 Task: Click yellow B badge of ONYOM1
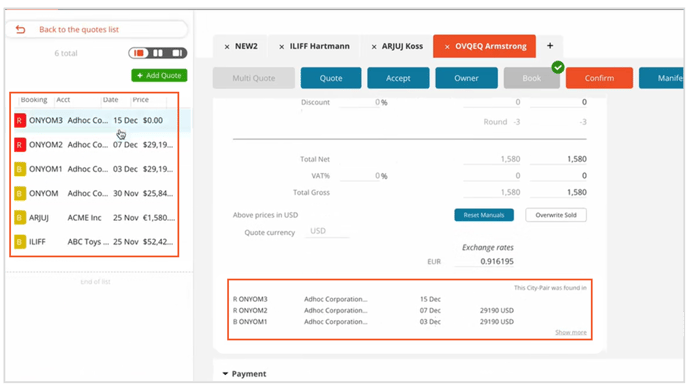pos(20,169)
